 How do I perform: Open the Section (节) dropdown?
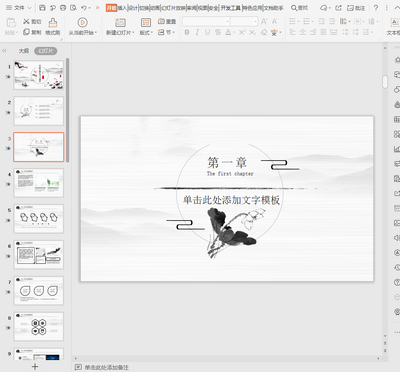click(x=173, y=32)
